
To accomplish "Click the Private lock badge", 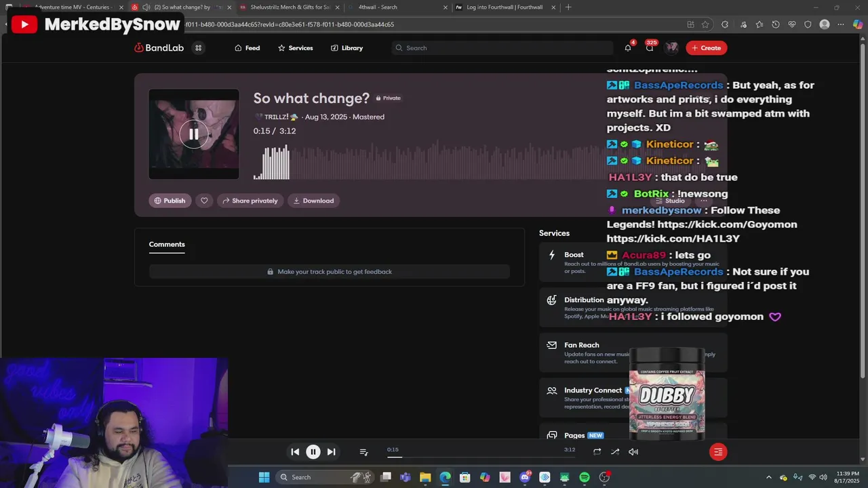I will point(389,98).
